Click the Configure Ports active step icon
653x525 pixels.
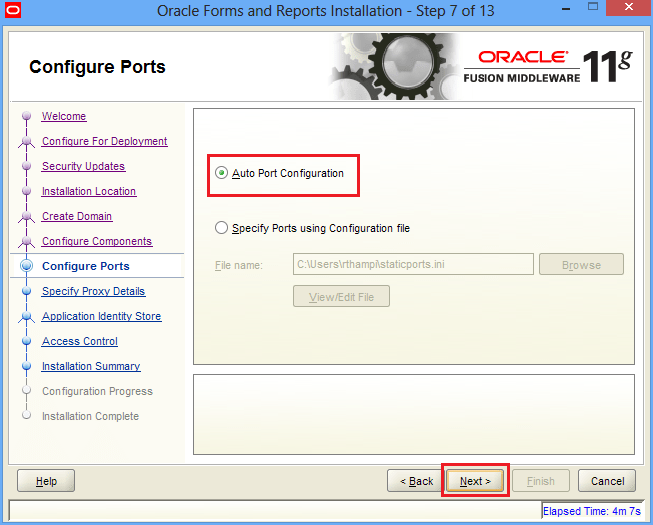click(26, 266)
